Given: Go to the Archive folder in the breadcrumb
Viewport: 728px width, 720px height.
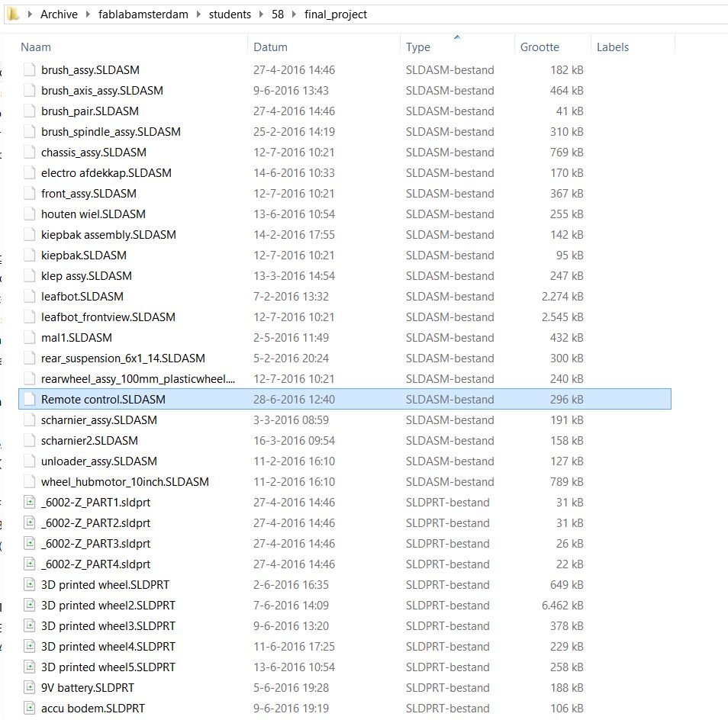Looking at the screenshot, I should [x=59, y=14].
